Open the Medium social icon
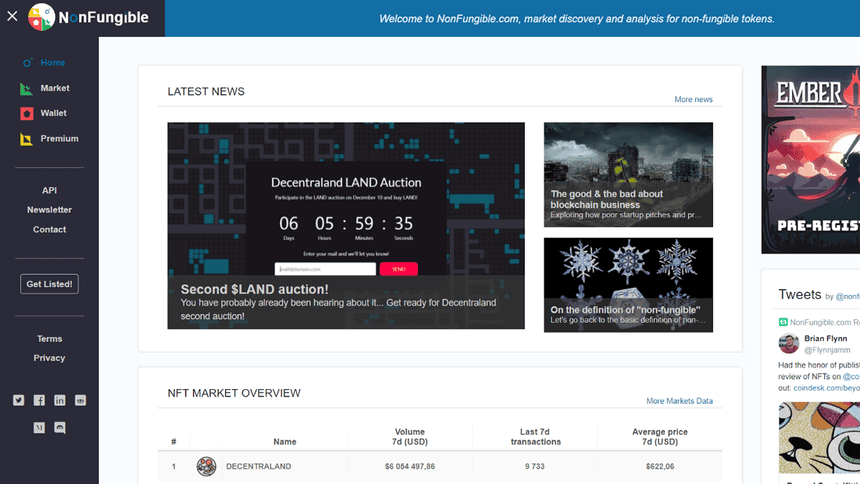This screenshot has width=860, height=484. point(39,427)
